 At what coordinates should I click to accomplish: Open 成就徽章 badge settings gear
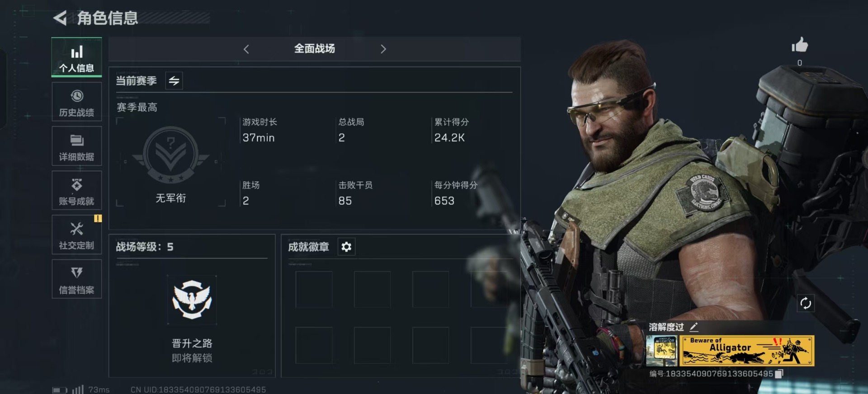[346, 247]
